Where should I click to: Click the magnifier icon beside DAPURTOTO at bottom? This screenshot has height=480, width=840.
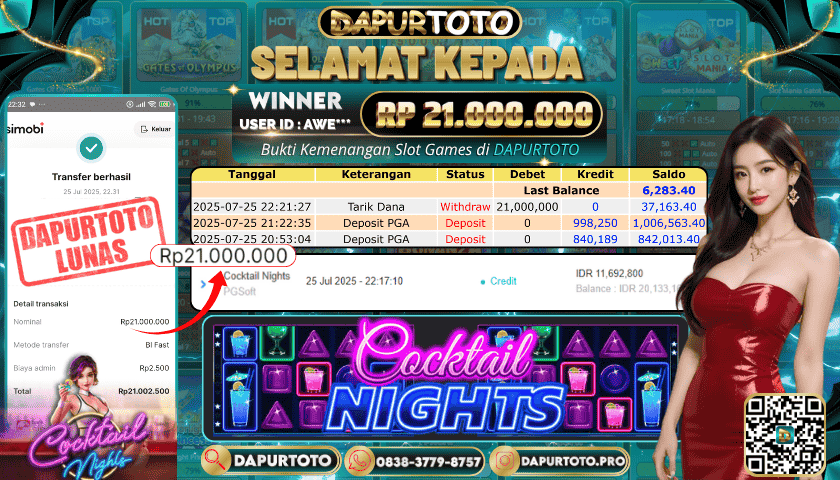[218, 461]
